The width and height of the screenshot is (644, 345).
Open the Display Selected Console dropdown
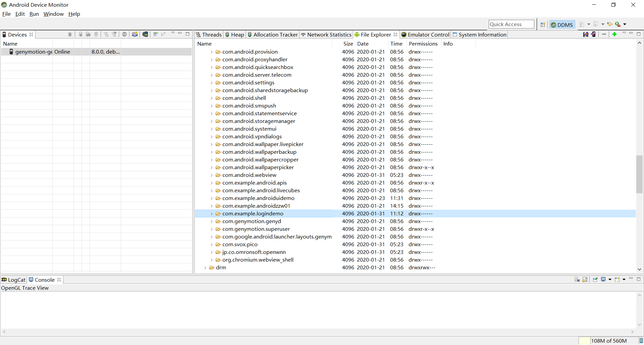(610, 280)
